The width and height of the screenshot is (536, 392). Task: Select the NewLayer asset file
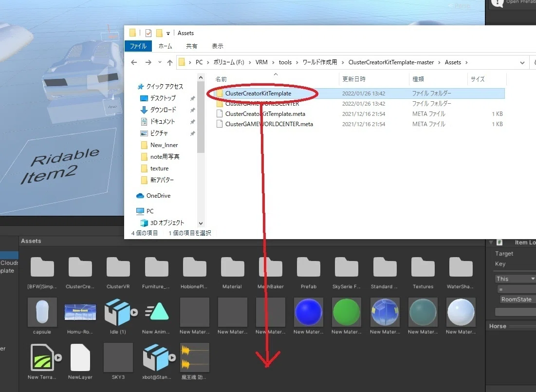click(x=80, y=361)
